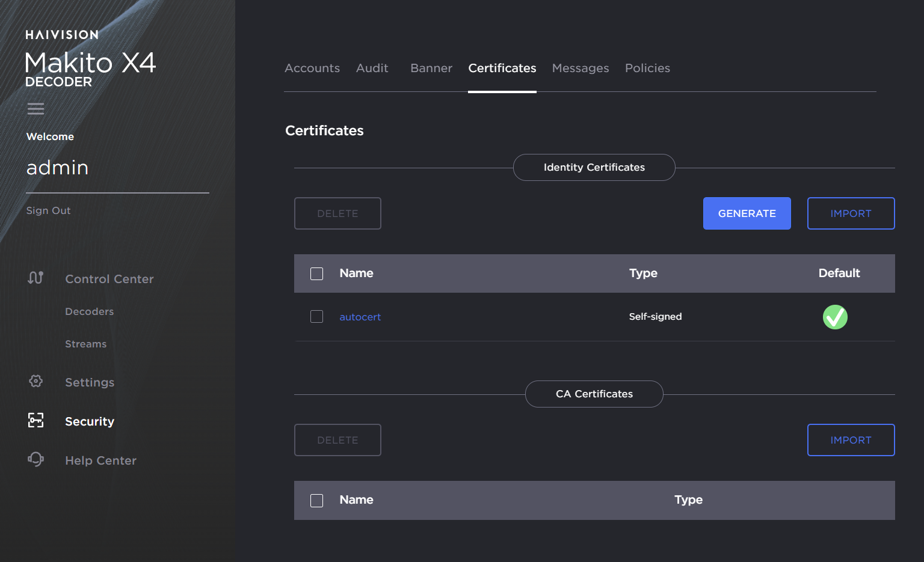Select all Identity Certificates via header checkbox
Image resolution: width=924 pixels, height=562 pixels.
316,273
